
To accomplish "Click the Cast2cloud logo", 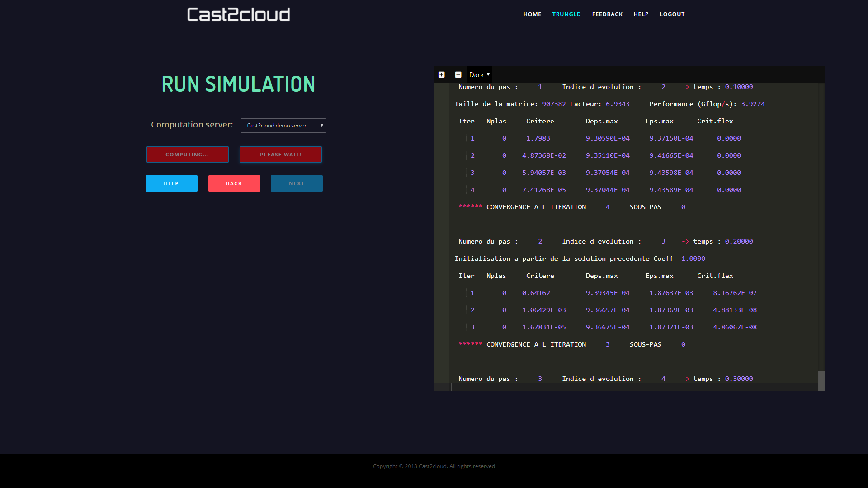I will point(238,14).
